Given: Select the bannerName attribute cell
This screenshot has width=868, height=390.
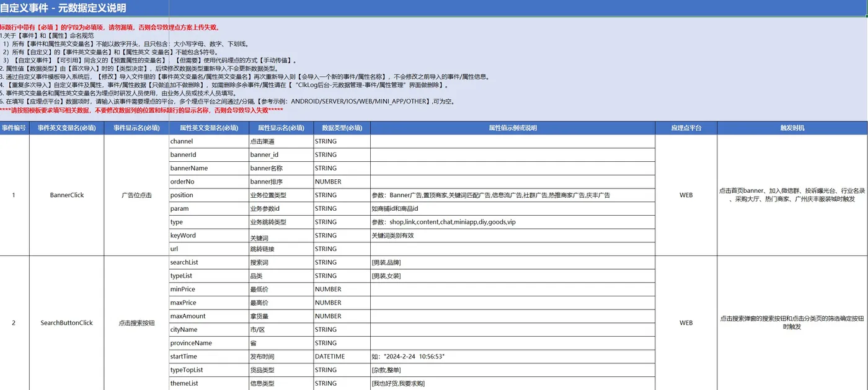Looking at the screenshot, I should click(209, 168).
